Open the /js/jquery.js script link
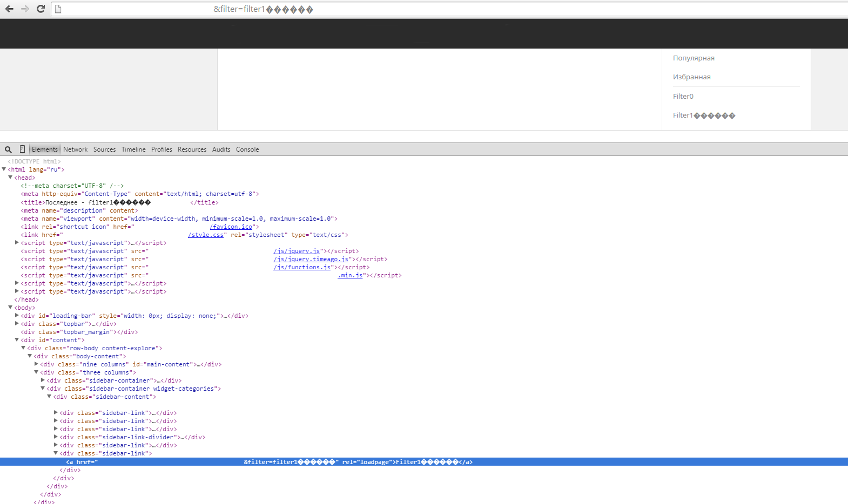Image resolution: width=848 pixels, height=504 pixels. (297, 251)
